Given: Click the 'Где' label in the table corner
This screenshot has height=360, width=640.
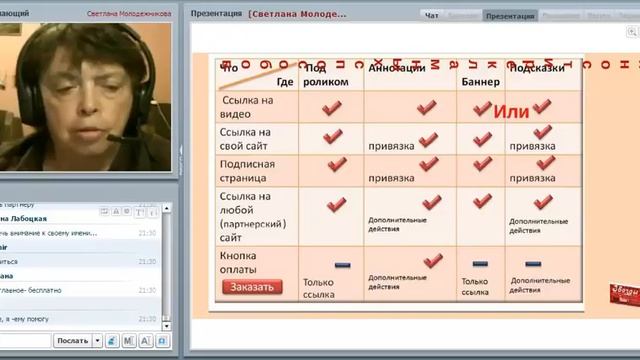Looking at the screenshot, I should (x=285, y=82).
